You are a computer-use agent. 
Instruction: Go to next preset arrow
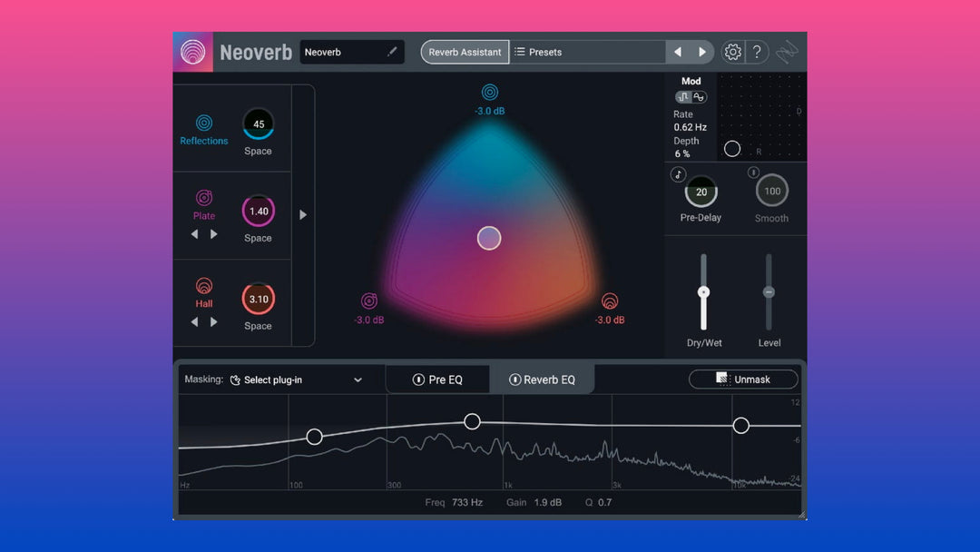701,52
